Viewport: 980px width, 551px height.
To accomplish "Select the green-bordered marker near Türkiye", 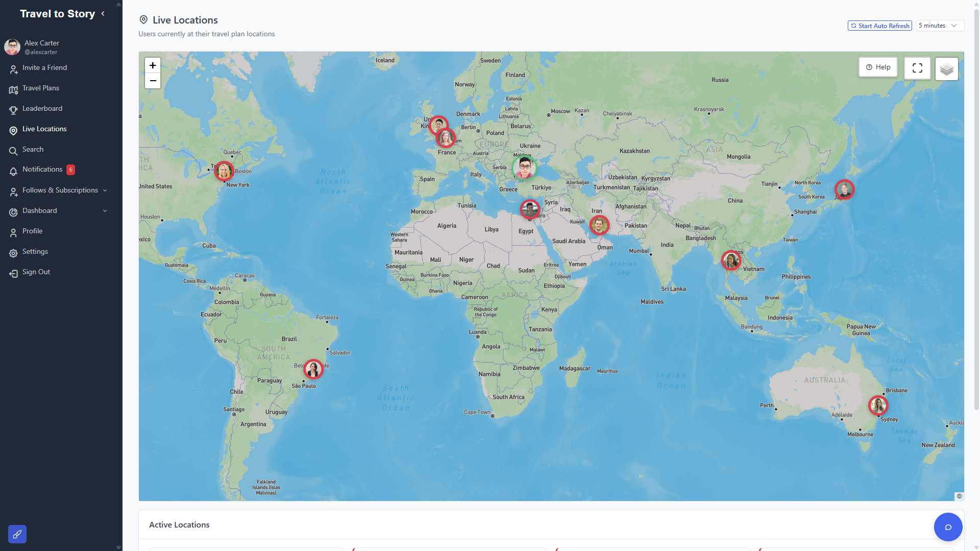I will [524, 167].
